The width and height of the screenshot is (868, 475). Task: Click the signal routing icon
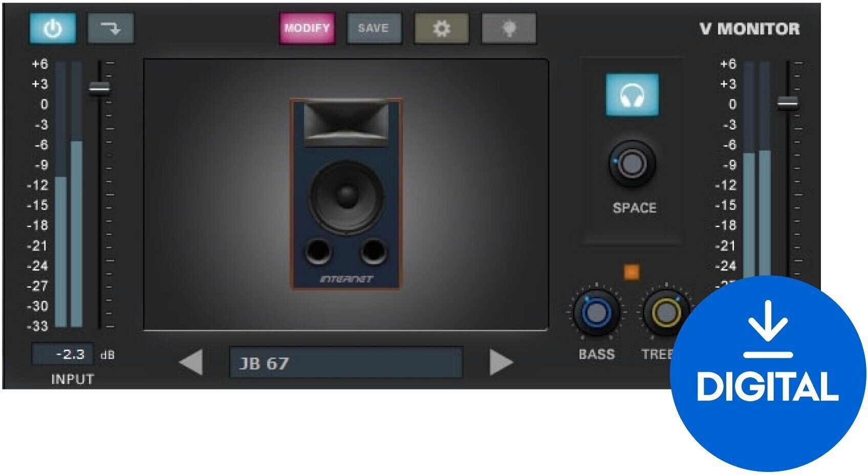tap(111, 29)
